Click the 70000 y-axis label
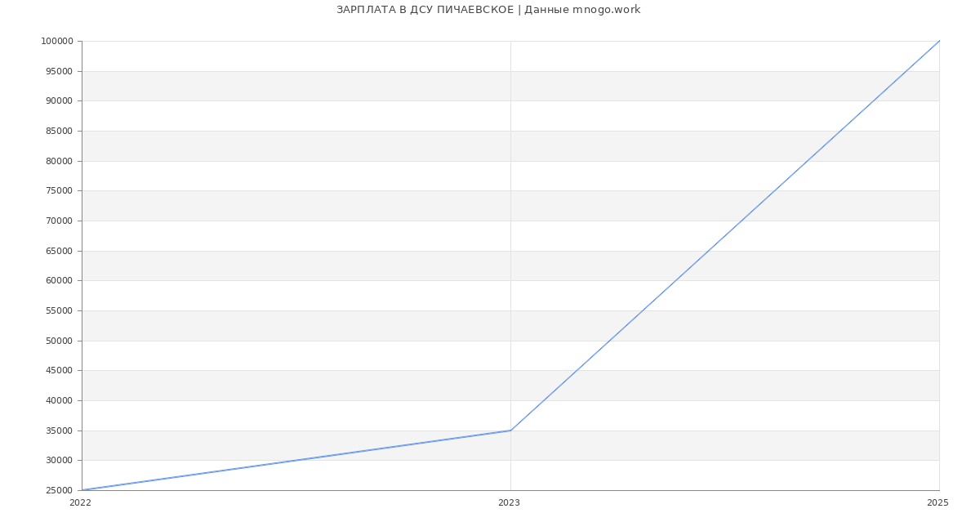 click(59, 221)
